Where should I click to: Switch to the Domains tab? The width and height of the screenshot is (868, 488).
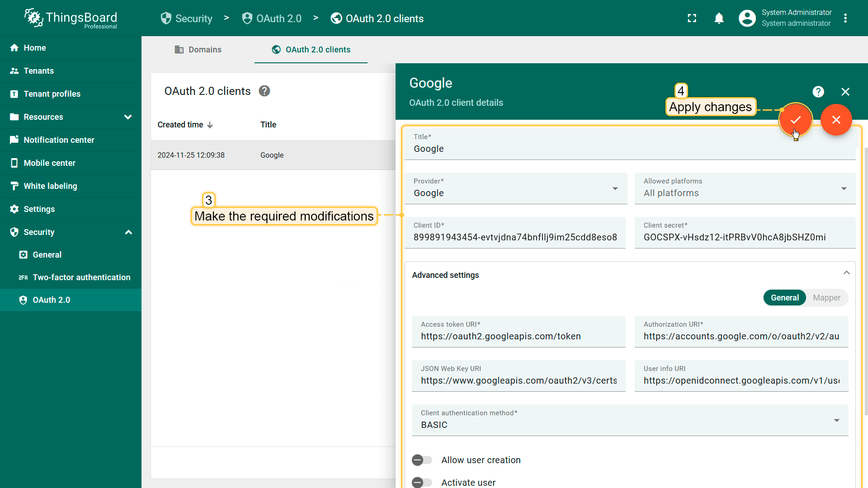pyautogui.click(x=198, y=50)
